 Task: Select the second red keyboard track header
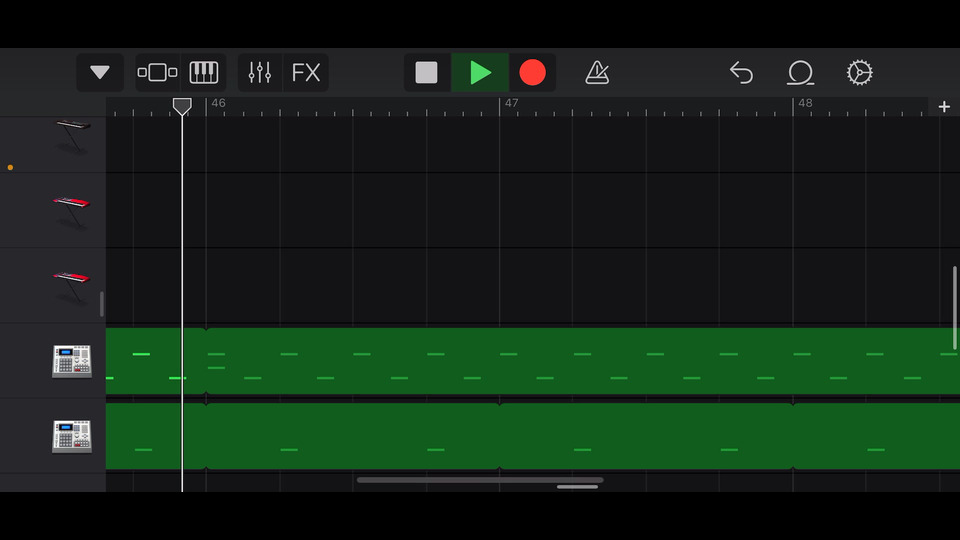click(x=53, y=286)
